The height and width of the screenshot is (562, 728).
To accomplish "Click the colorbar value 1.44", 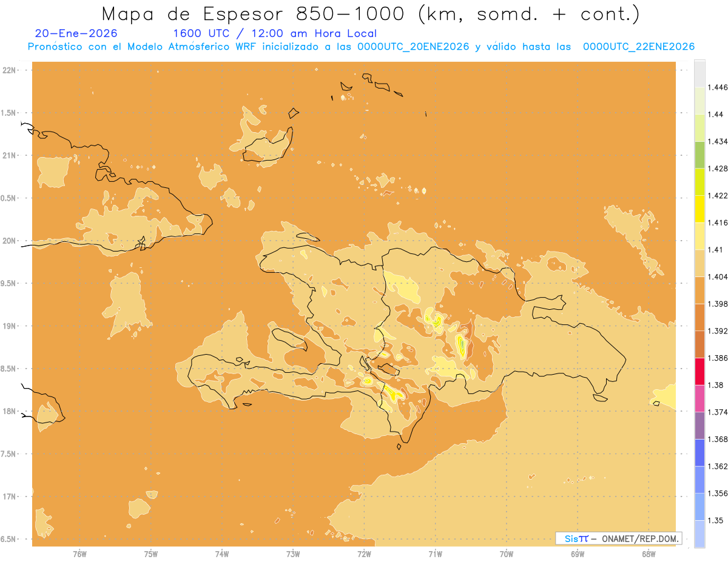I will (716, 115).
